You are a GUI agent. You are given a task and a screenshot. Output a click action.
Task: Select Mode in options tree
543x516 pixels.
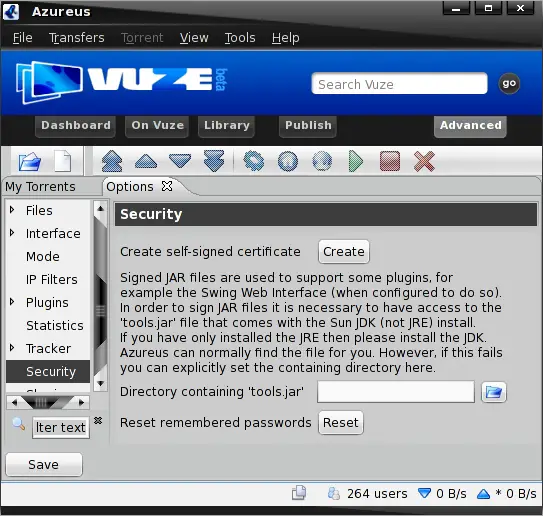43,257
